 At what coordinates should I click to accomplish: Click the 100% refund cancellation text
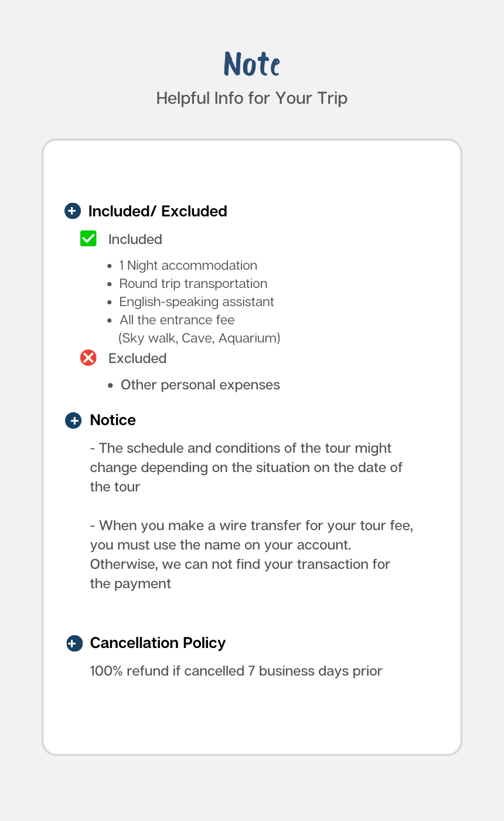(x=236, y=671)
